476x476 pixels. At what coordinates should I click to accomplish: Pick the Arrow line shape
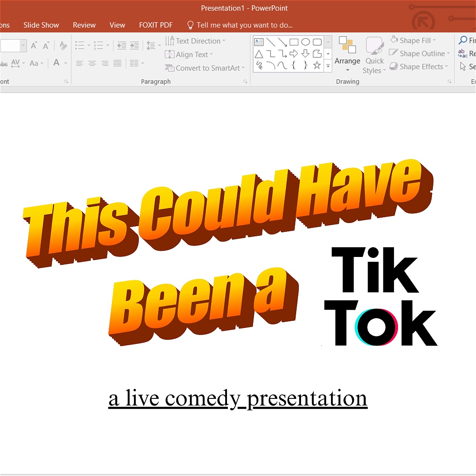point(283,42)
